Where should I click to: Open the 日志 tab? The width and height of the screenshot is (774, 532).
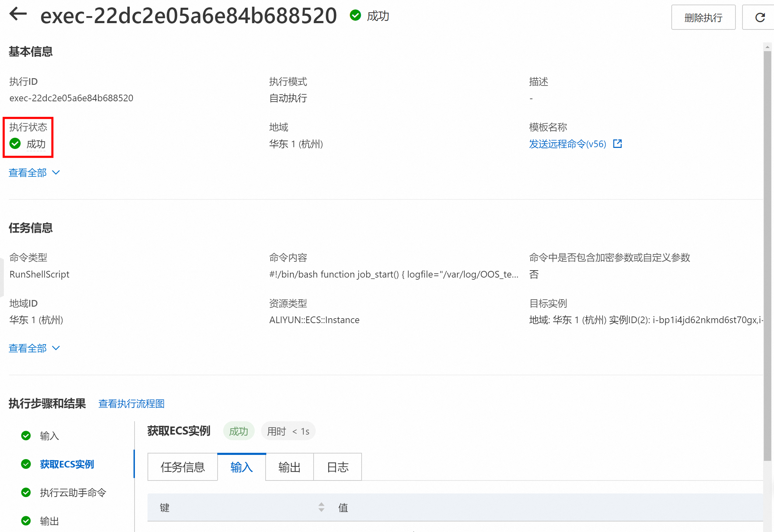point(337,467)
